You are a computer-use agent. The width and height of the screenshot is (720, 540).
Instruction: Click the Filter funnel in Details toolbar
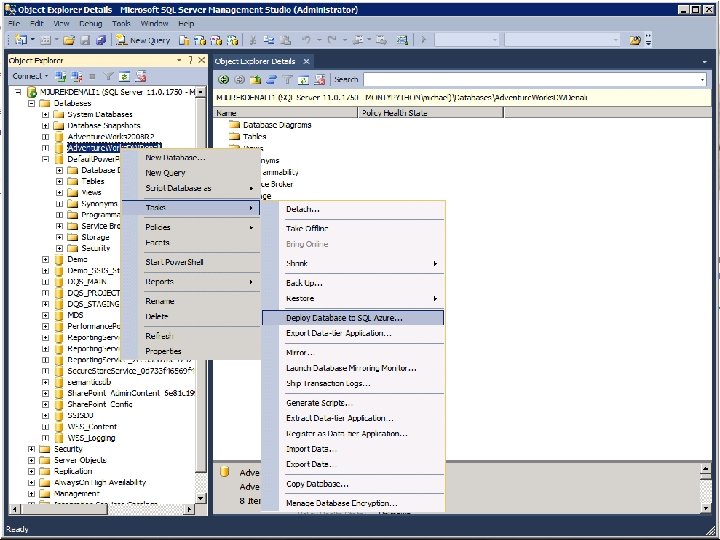click(x=287, y=79)
